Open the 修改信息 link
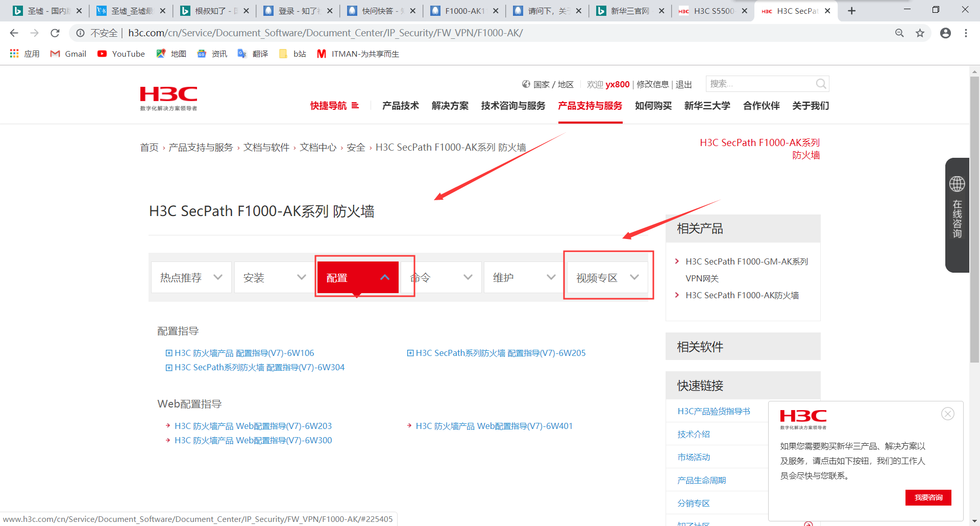Image resolution: width=980 pixels, height=526 pixels. point(653,84)
